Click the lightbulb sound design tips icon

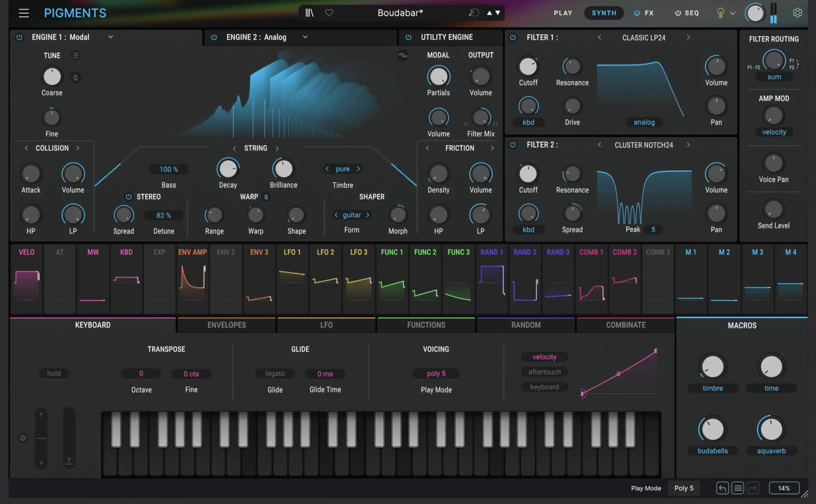pyautogui.click(x=720, y=13)
